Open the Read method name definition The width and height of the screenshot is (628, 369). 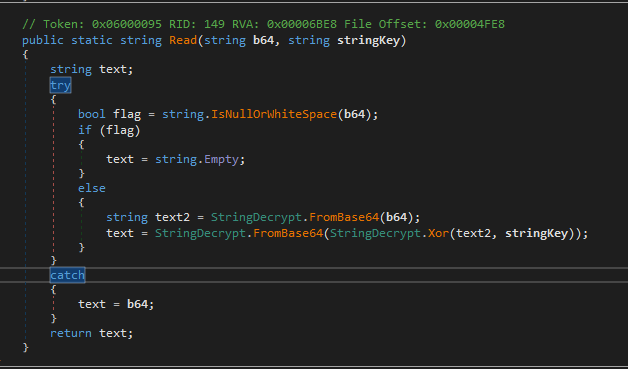(x=183, y=40)
